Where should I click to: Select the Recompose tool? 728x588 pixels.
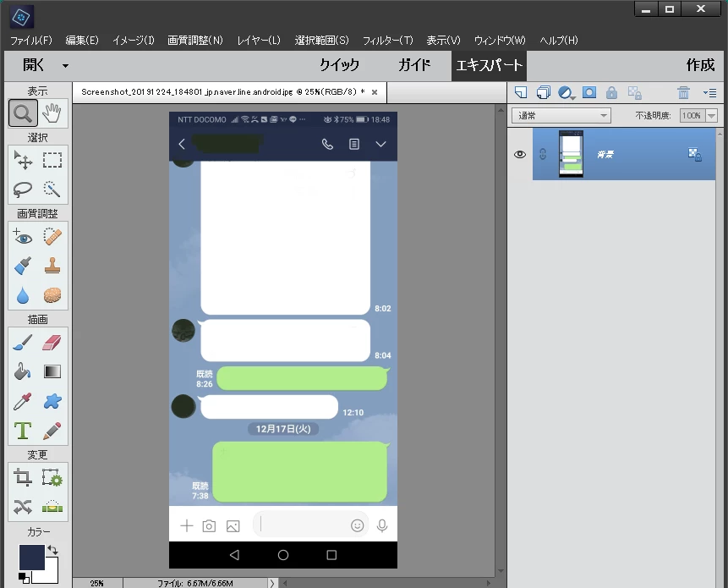[x=52, y=477]
